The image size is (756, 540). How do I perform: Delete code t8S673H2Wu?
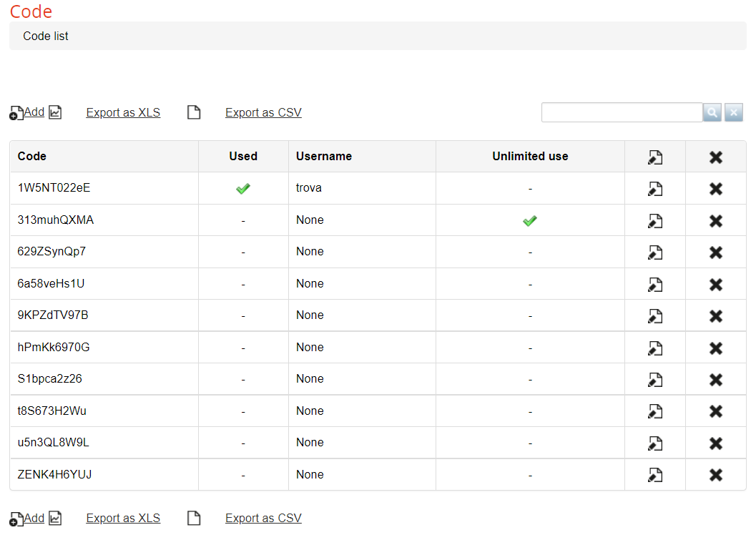click(x=715, y=411)
